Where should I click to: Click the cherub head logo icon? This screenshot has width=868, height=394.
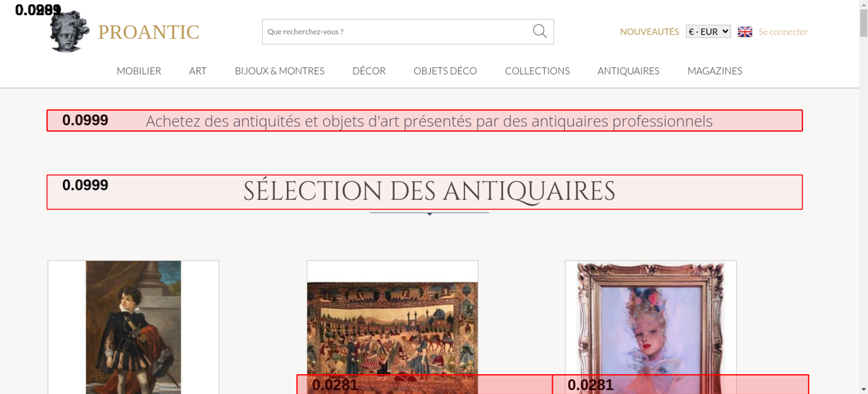[x=69, y=32]
